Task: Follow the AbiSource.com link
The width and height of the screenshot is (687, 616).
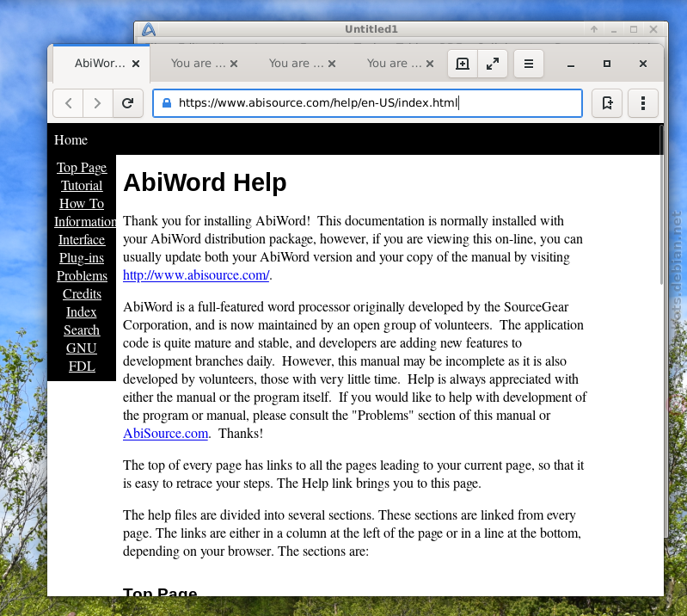Action: 165,433
